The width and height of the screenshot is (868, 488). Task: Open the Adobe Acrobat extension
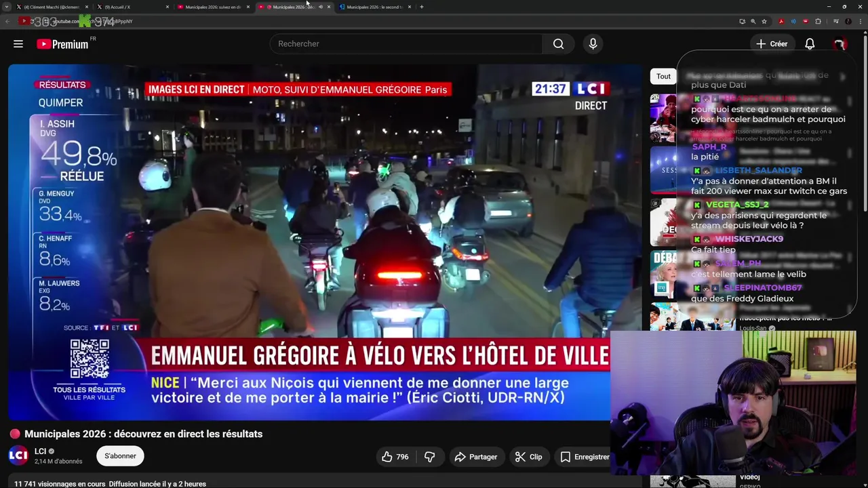point(781,22)
